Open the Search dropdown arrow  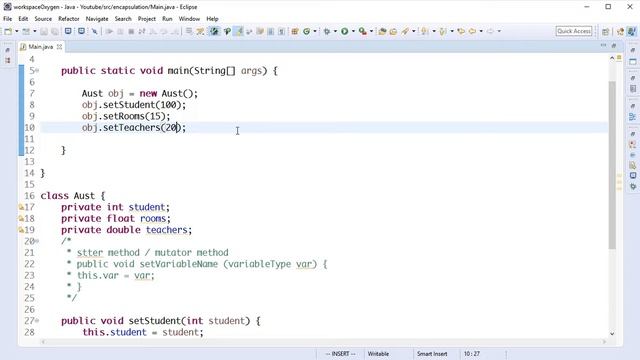click(413, 31)
